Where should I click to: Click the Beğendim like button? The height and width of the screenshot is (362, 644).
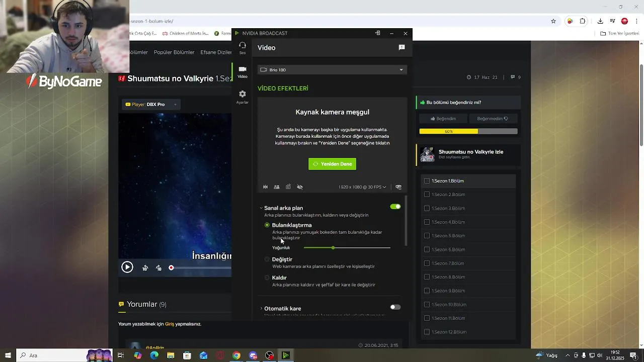(443, 119)
